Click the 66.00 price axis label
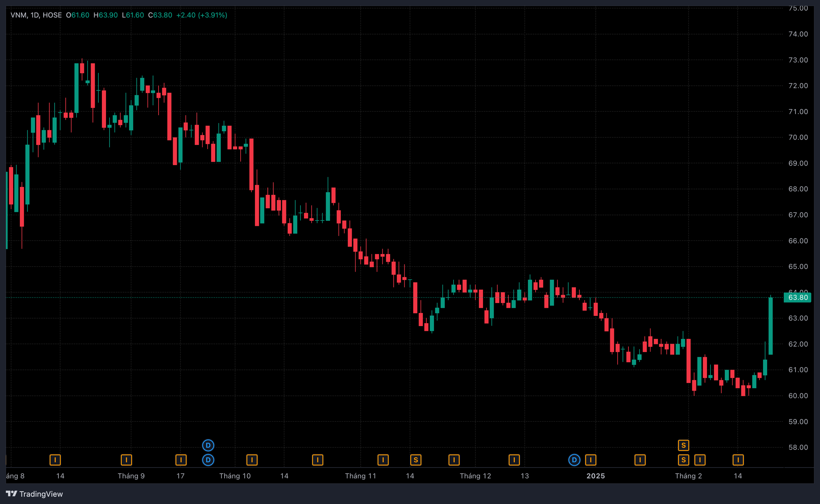Screen dimensions: 820x504 coord(798,241)
